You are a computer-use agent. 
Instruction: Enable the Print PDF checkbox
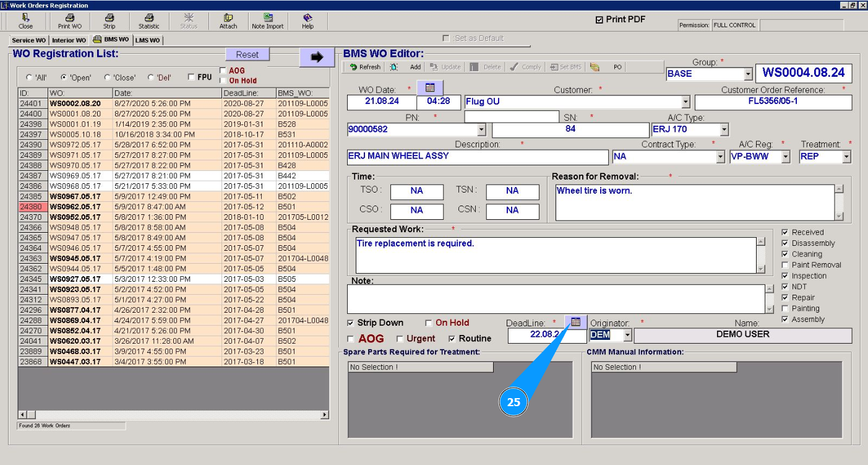point(599,20)
